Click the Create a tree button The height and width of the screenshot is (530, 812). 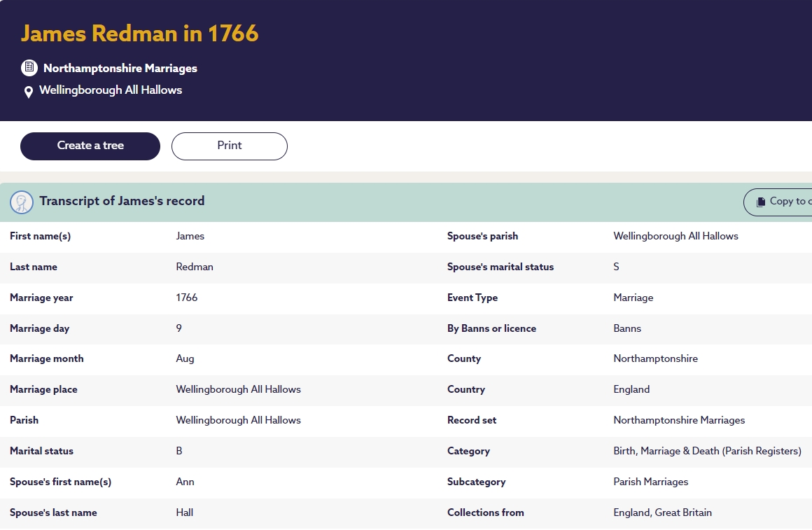[x=90, y=146]
